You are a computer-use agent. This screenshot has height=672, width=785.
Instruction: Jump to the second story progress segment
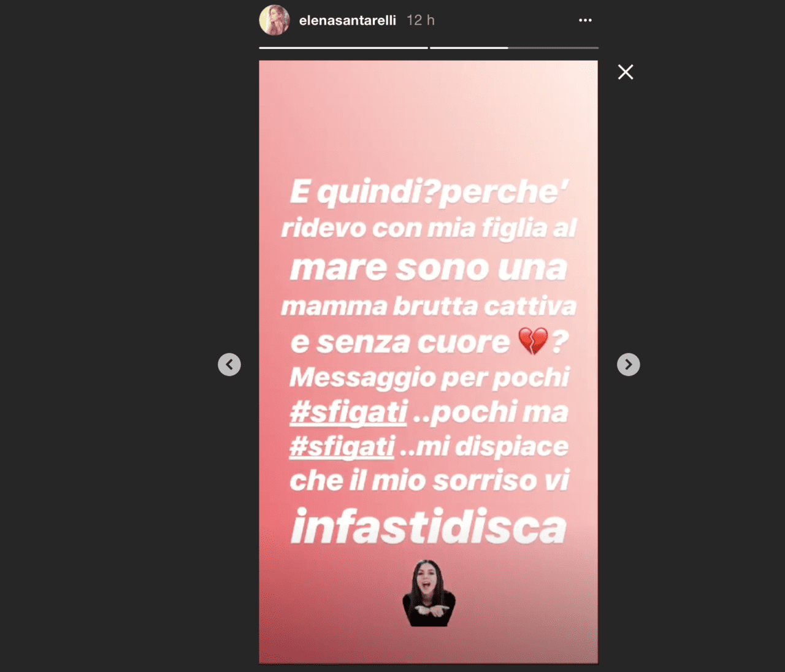tap(514, 47)
